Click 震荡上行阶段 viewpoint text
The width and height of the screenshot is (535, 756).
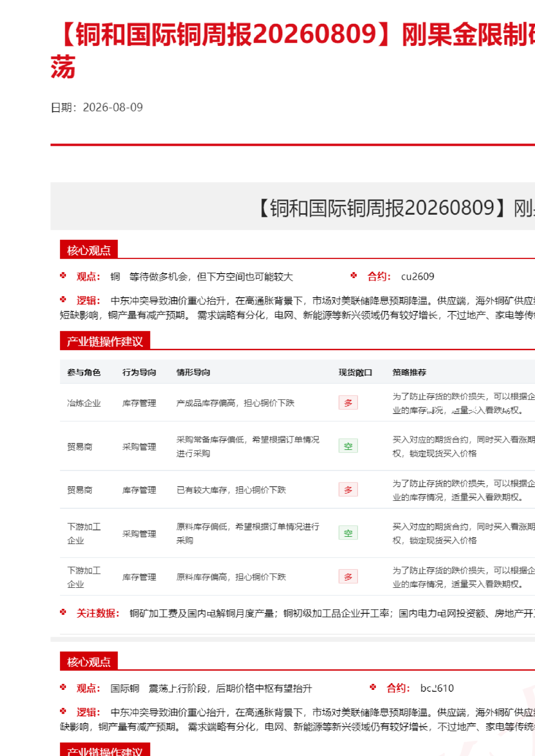230,688
